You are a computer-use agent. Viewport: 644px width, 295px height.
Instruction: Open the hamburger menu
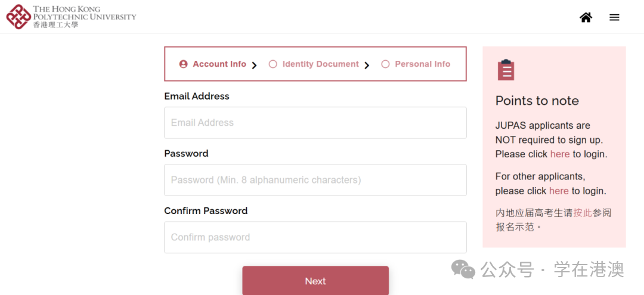[x=614, y=17]
